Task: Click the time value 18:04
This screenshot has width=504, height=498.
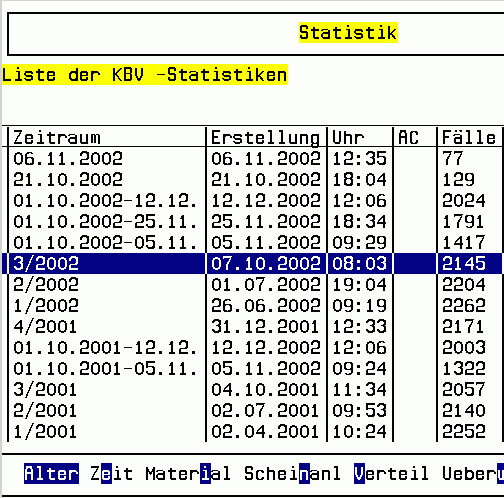Action: point(360,179)
